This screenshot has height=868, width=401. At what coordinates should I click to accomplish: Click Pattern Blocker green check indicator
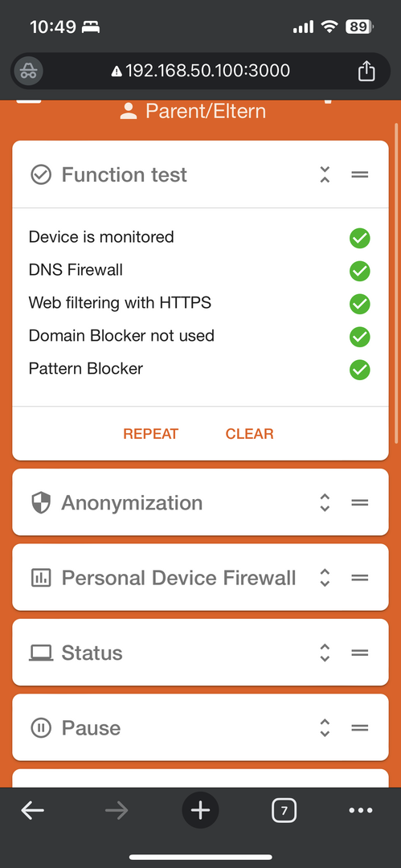tap(359, 370)
